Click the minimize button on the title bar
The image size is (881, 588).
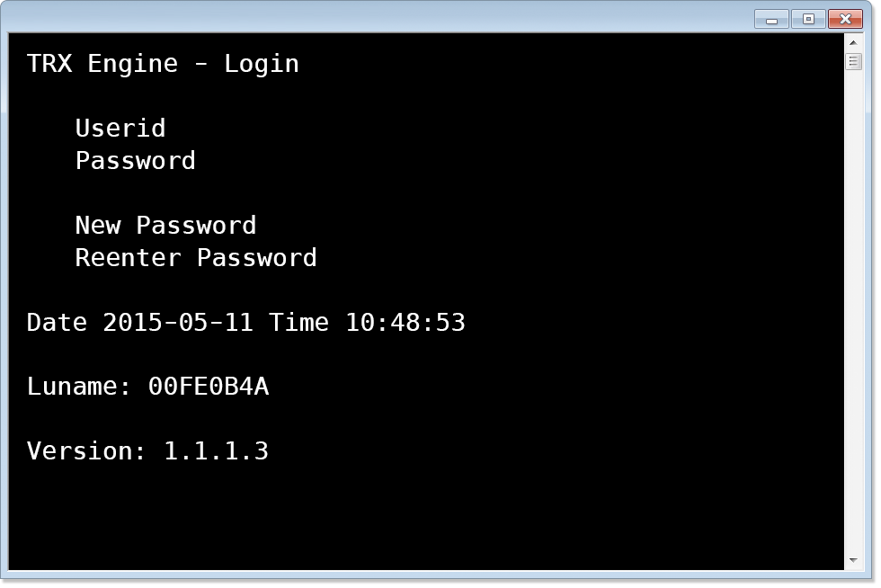pos(772,18)
